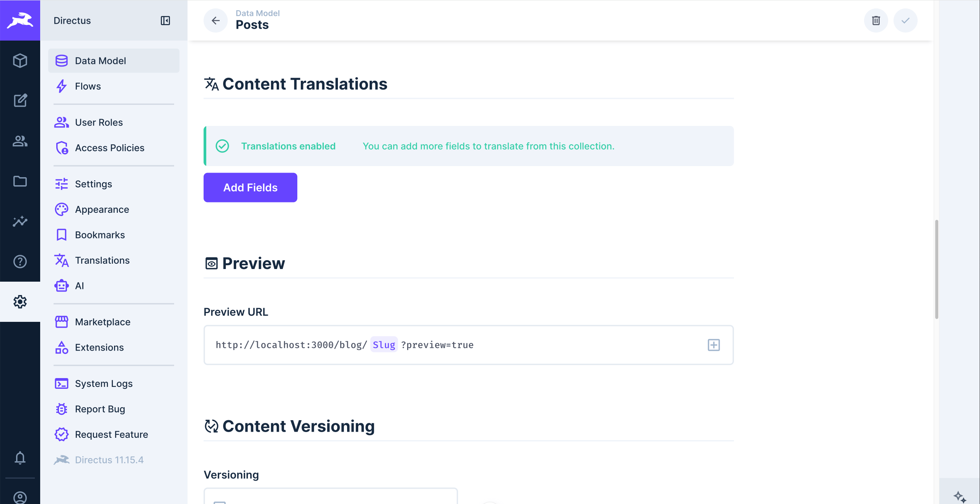Screen dimensions: 980x504
Task: Save changes with the checkmark icon
Action: [905, 21]
